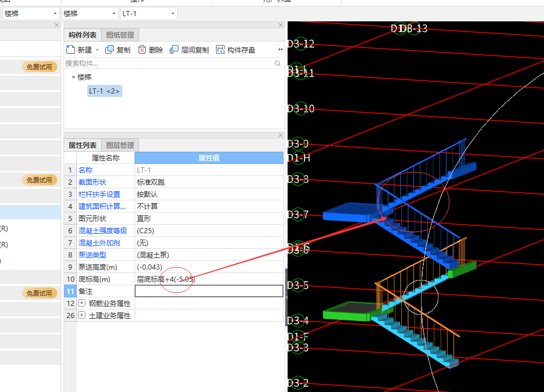Close the left navigation panel
The height and width of the screenshot is (392, 544).
pyautogui.click(x=57, y=25)
